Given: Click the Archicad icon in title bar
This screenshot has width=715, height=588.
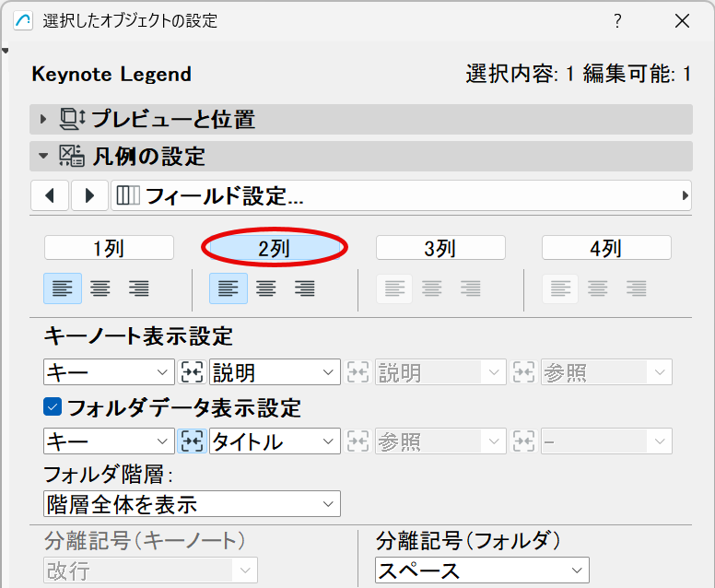Looking at the screenshot, I should pos(23,20).
